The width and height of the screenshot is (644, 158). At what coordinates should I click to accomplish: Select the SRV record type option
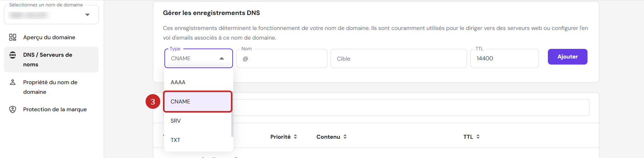[x=198, y=121]
